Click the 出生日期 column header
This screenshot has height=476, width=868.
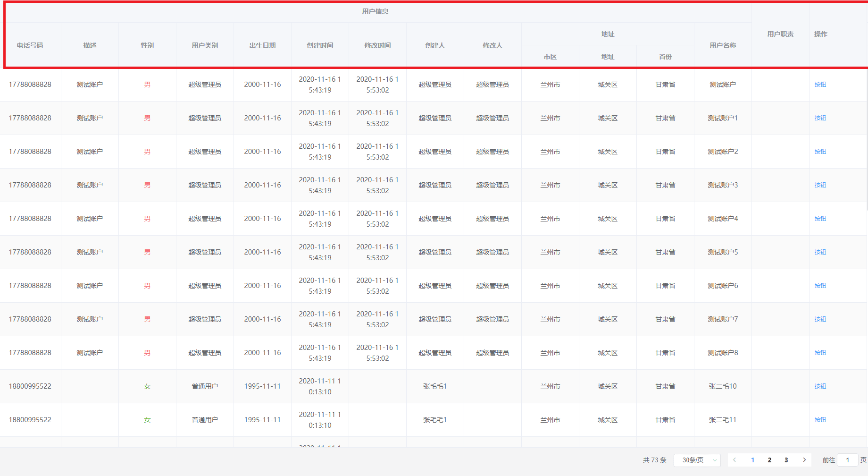(x=262, y=45)
